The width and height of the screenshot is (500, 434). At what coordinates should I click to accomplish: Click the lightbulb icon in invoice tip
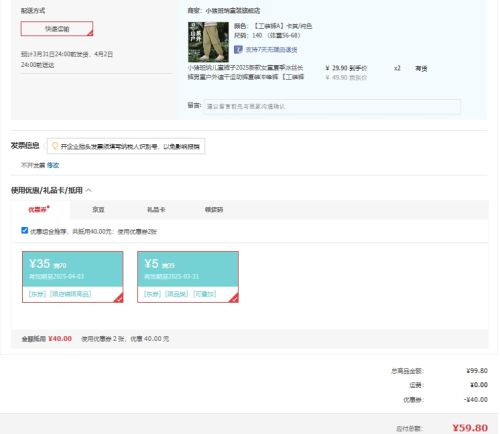pyautogui.click(x=55, y=146)
